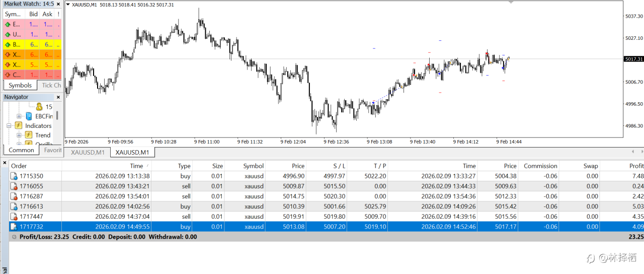This screenshot has width=644, height=274.
Task: Click the small icon beside Profit/Loss summary
Action: click(14, 237)
